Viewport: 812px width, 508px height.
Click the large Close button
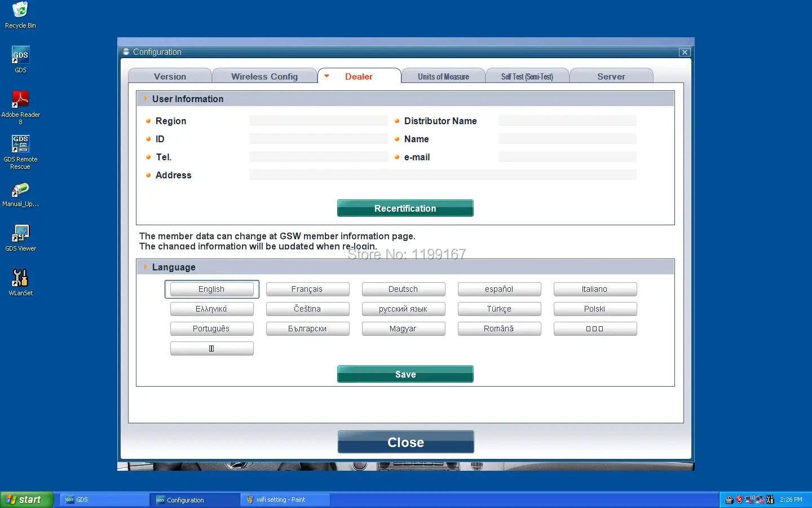click(406, 442)
